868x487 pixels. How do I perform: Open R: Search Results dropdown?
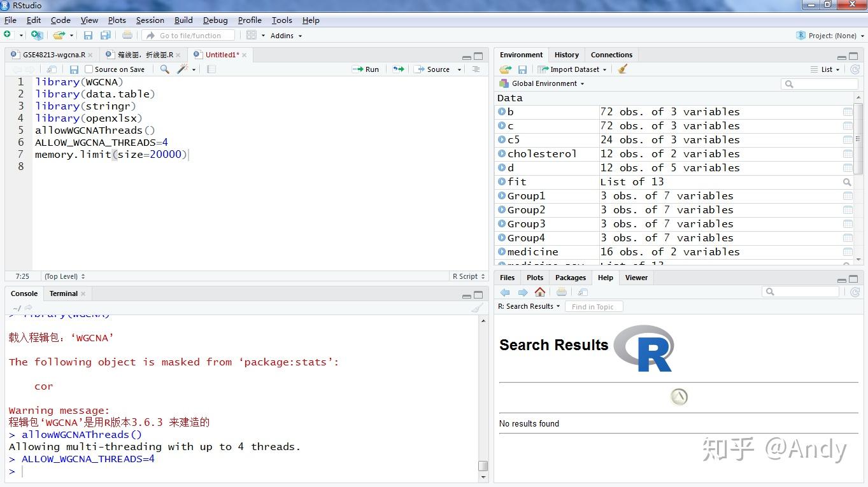click(529, 306)
